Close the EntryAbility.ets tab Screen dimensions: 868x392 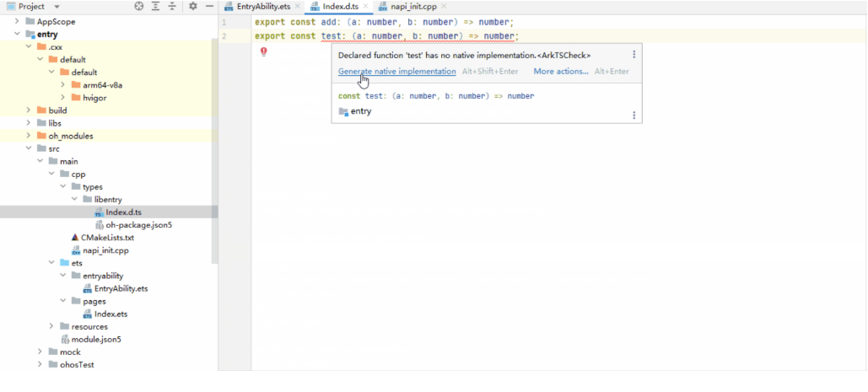coord(297,7)
